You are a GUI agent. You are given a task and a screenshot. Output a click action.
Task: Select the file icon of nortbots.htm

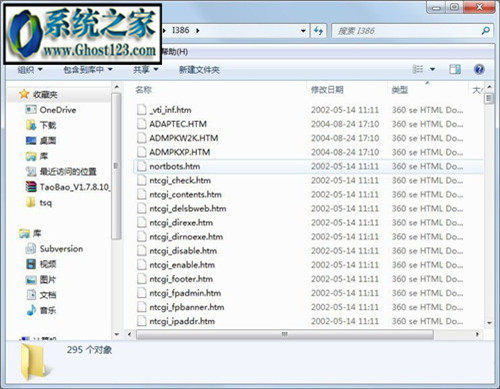(x=142, y=166)
